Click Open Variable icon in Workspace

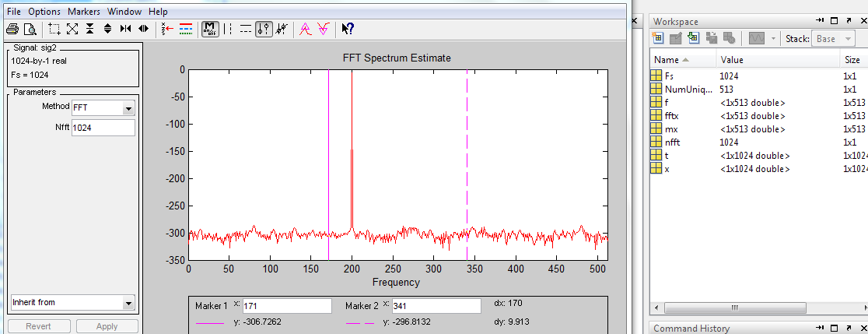(675, 38)
